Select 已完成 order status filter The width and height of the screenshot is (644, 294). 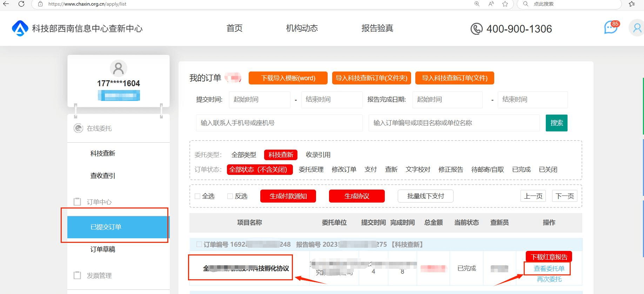tap(521, 170)
